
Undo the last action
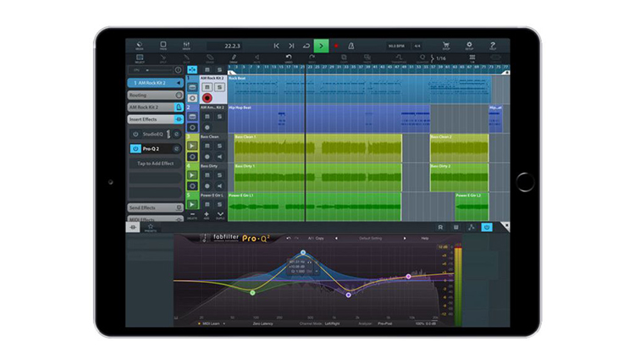(289, 58)
